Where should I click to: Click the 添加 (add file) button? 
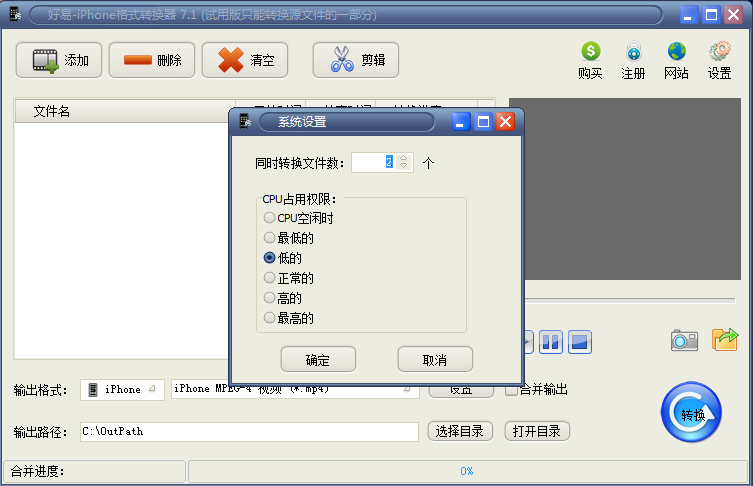pos(59,60)
